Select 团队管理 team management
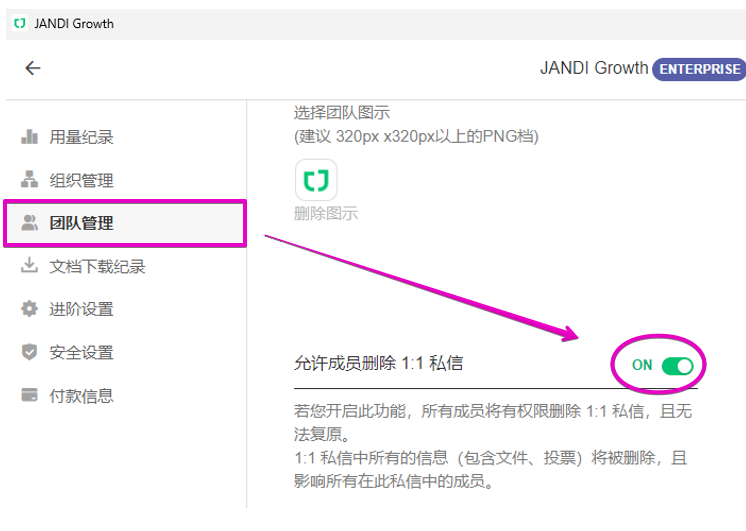 click(x=125, y=223)
